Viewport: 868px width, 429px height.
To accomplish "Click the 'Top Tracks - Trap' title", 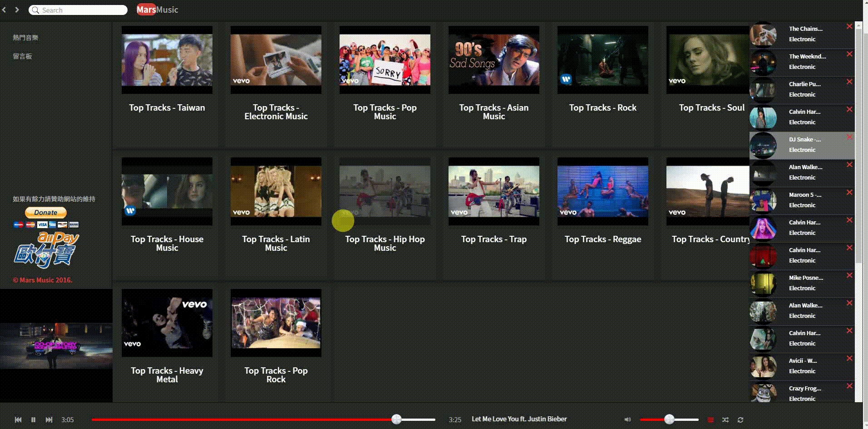I will 494,239.
